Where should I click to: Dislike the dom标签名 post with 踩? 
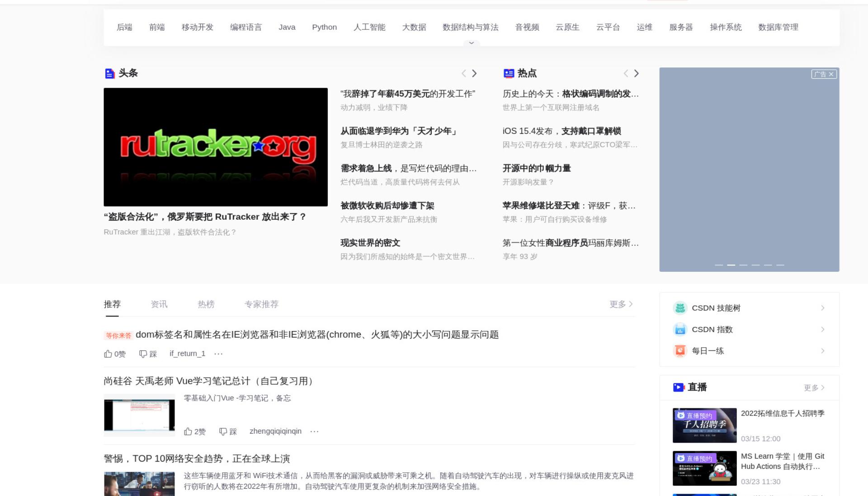point(148,354)
